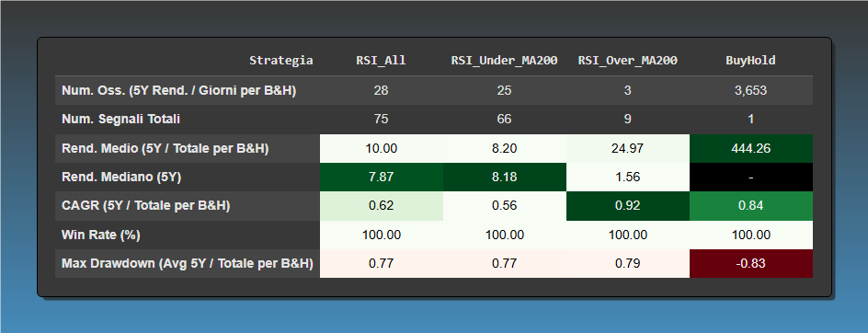Click the Num. Oss. value 3
868x333 pixels.
628,91
